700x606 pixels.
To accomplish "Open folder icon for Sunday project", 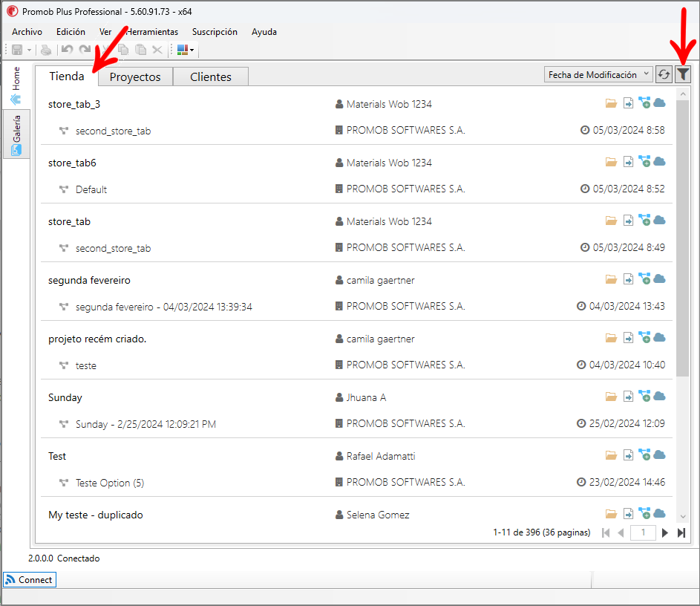I will point(611,397).
